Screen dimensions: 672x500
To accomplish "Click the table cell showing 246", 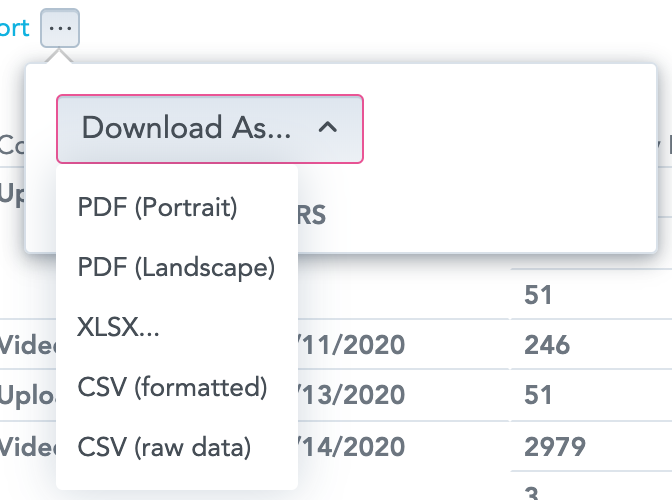I will coord(546,346).
